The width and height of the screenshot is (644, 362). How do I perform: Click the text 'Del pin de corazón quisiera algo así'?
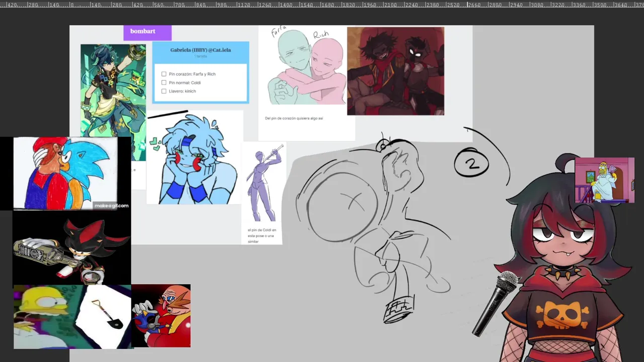(294, 118)
